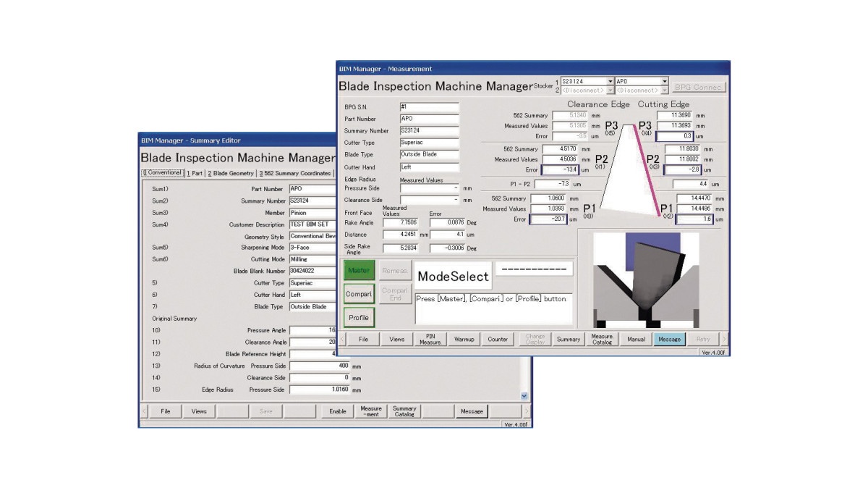
Task: Click the Distance measured value 4.2451
Action: coord(400,235)
